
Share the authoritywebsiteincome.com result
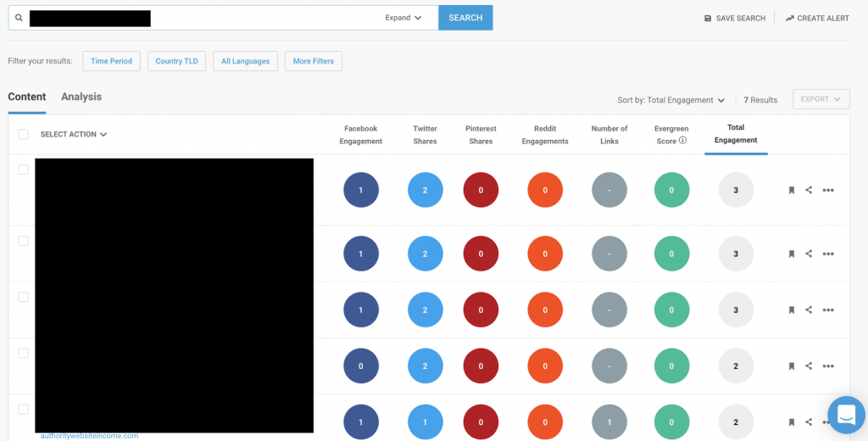pos(809,421)
